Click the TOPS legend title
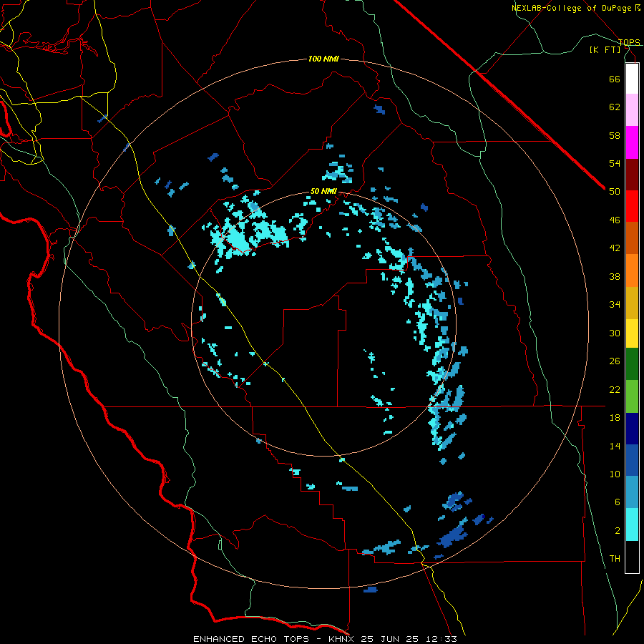Screen dimensions: 644x644 click(629, 42)
